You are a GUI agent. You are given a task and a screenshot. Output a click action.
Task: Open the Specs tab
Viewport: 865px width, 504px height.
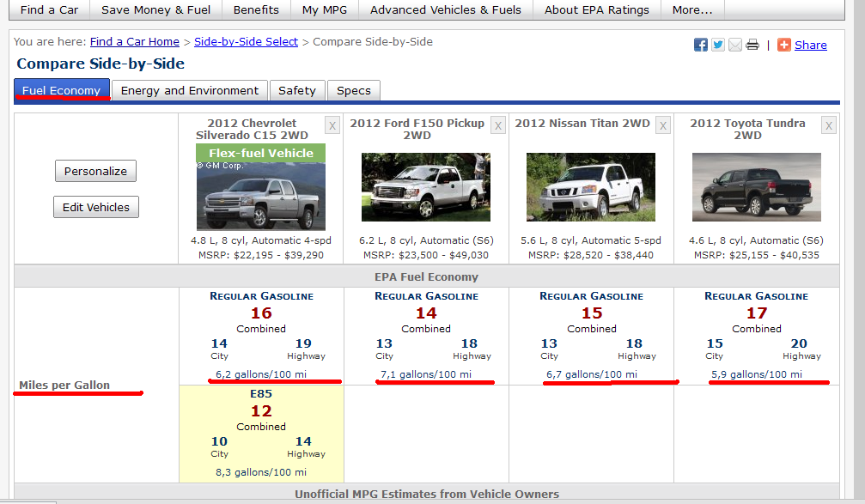point(353,90)
